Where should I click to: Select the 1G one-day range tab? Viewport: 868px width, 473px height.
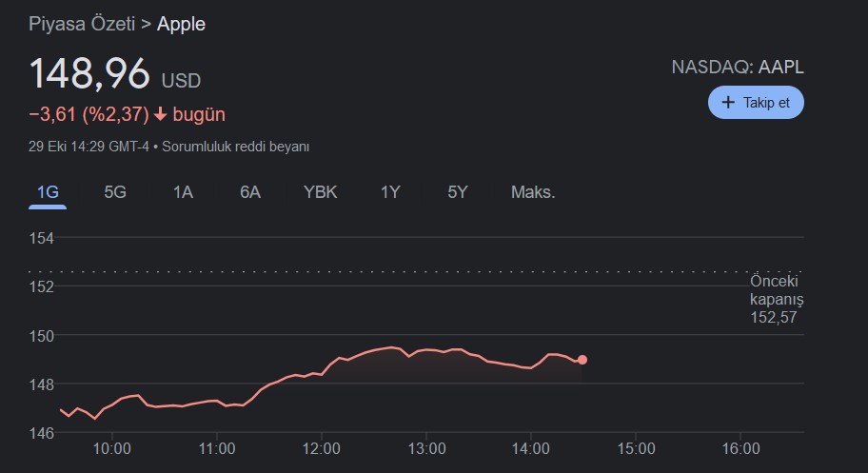pyautogui.click(x=48, y=192)
